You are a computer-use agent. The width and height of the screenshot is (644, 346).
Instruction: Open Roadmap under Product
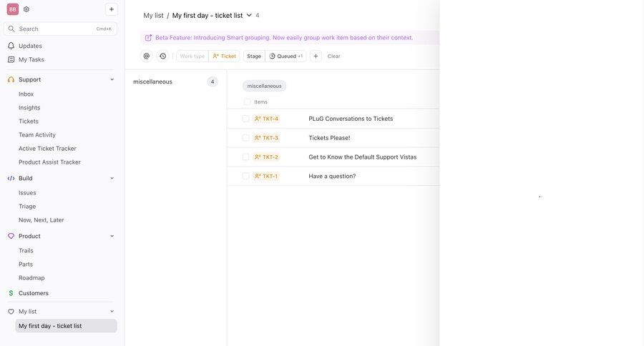pos(31,278)
